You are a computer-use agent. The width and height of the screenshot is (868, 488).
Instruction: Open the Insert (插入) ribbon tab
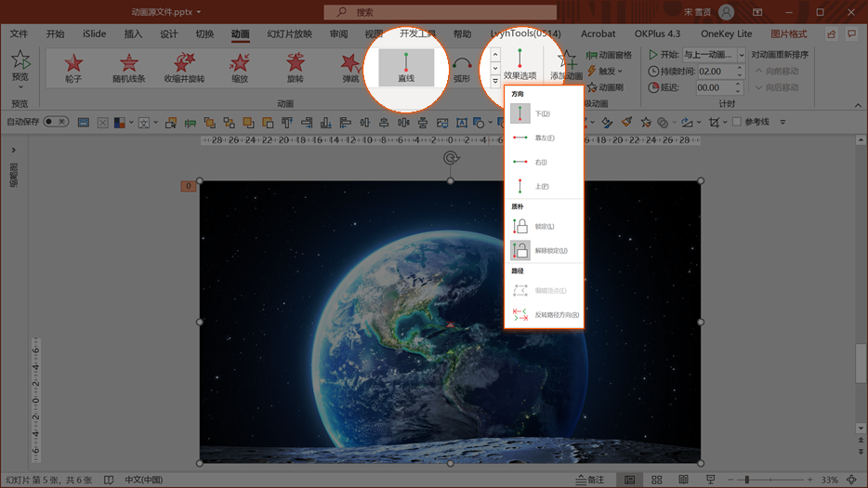(133, 33)
